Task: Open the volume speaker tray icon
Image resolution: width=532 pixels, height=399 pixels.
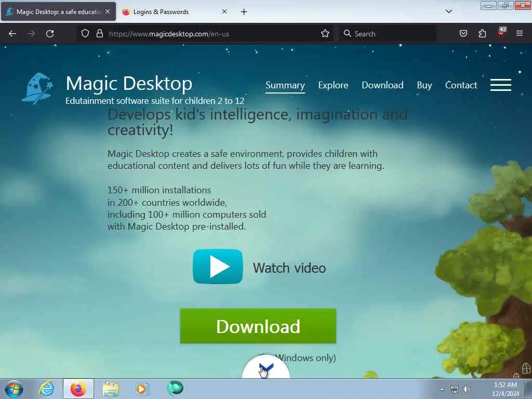Action: click(467, 389)
